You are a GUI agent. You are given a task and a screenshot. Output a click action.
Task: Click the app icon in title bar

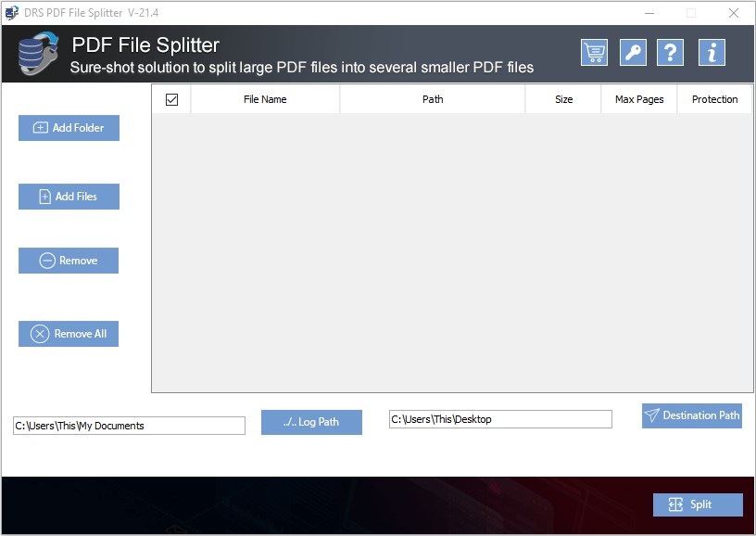[11, 13]
